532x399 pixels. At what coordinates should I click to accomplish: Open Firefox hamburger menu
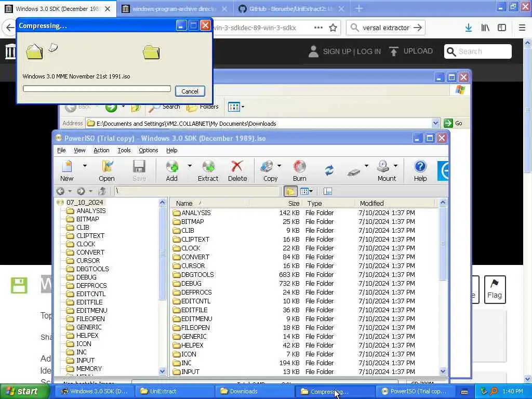[522, 28]
